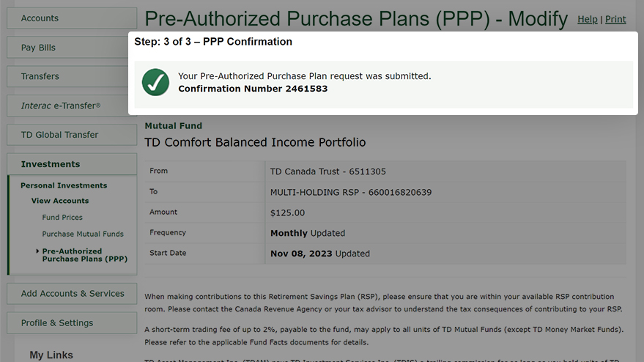
Task: Expand Add Accounts & Services
Action: [x=72, y=293]
